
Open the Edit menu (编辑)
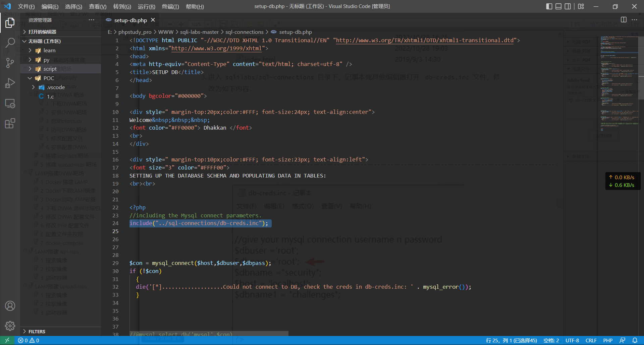click(x=50, y=6)
